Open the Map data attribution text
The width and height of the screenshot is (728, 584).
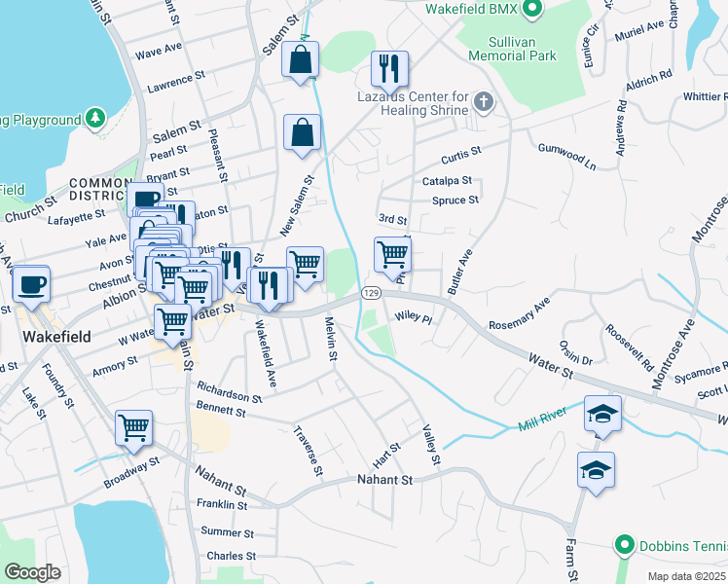click(686, 576)
